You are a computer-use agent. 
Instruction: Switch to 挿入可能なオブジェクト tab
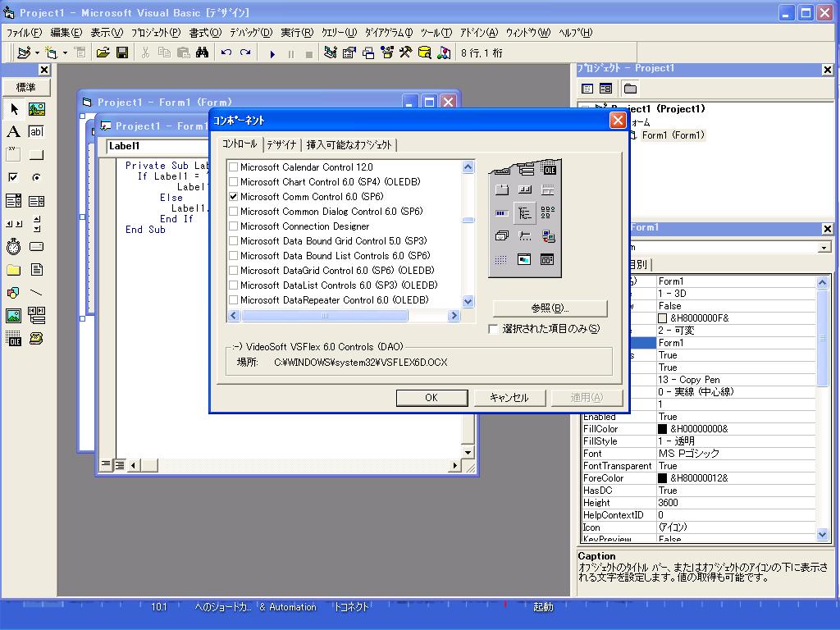click(349, 144)
